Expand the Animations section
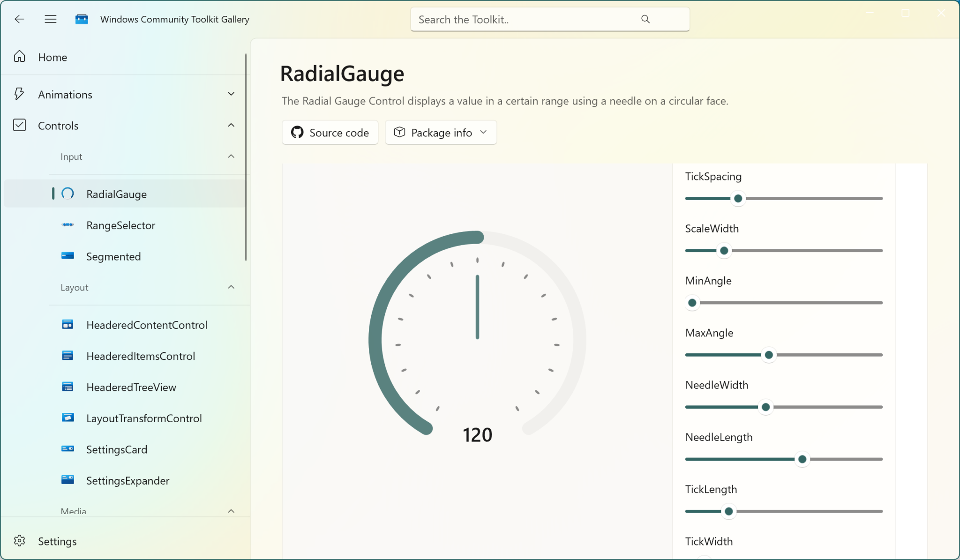Screen dimensions: 960x560 [x=231, y=94]
